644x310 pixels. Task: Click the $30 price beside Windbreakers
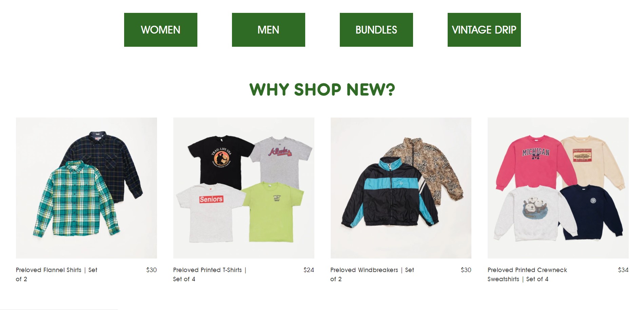coord(466,270)
